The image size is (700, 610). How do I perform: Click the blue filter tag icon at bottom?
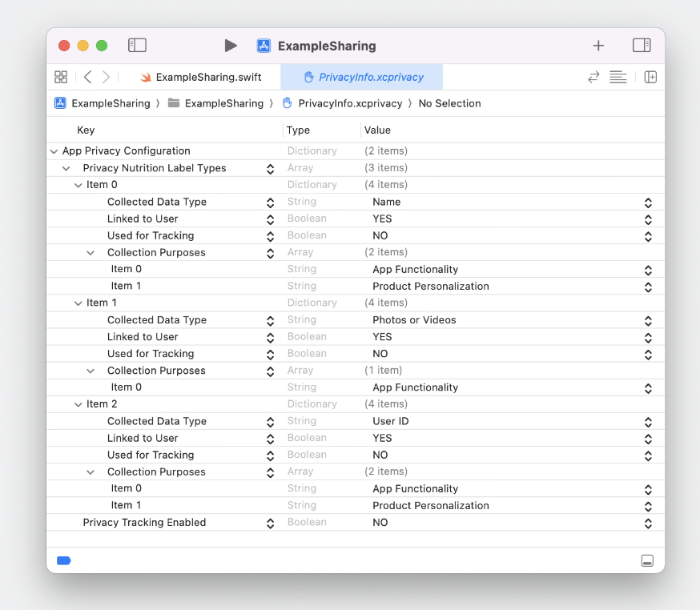(x=64, y=560)
